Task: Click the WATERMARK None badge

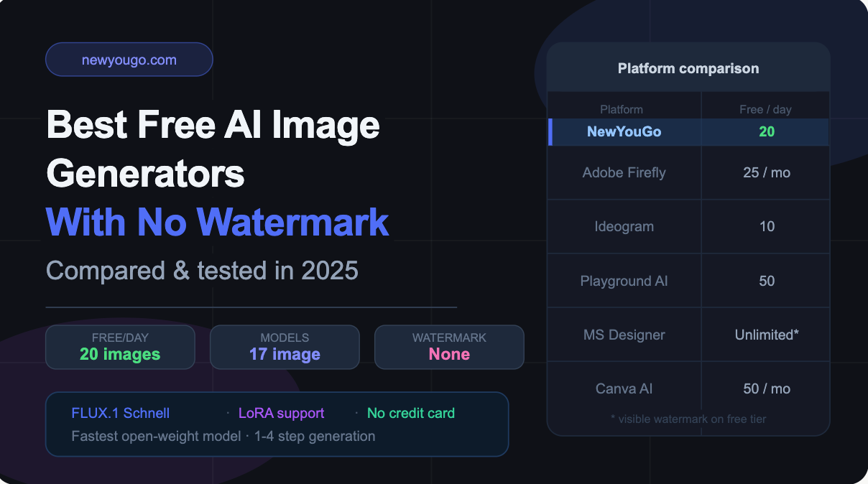Action: point(449,347)
